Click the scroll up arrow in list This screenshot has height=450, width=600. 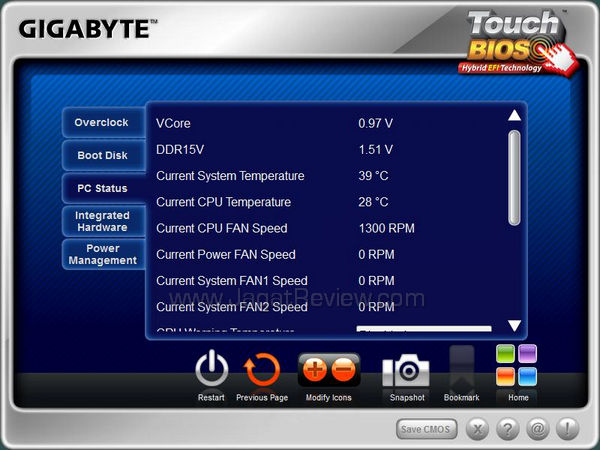(514, 116)
